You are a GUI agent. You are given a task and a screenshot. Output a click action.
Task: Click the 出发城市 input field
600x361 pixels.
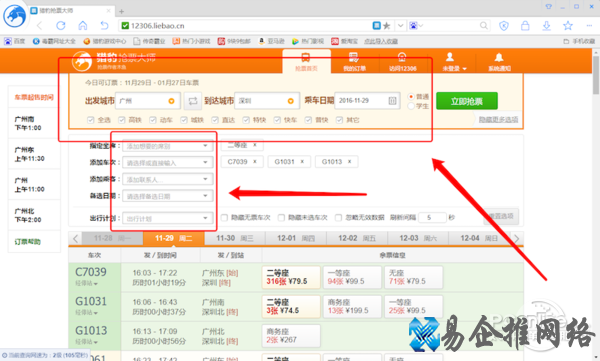(147, 101)
